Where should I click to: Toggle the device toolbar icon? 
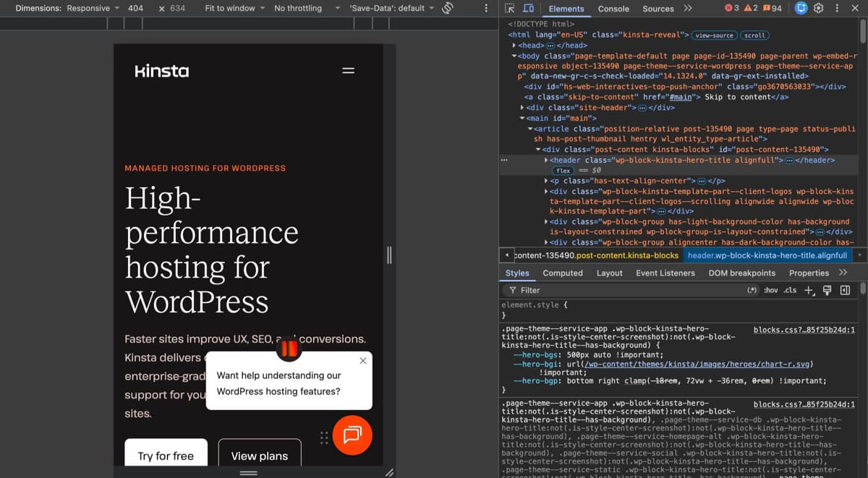click(528, 9)
